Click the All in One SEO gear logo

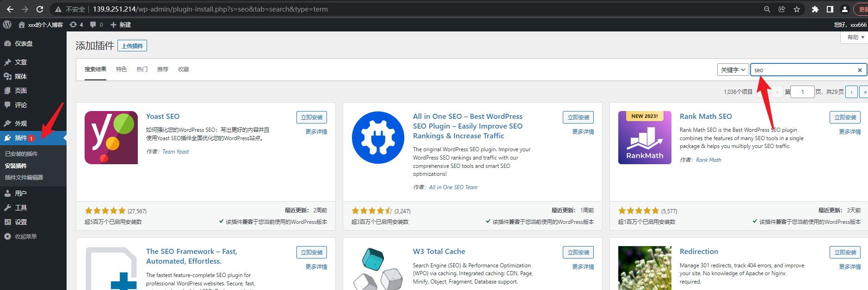click(x=378, y=137)
